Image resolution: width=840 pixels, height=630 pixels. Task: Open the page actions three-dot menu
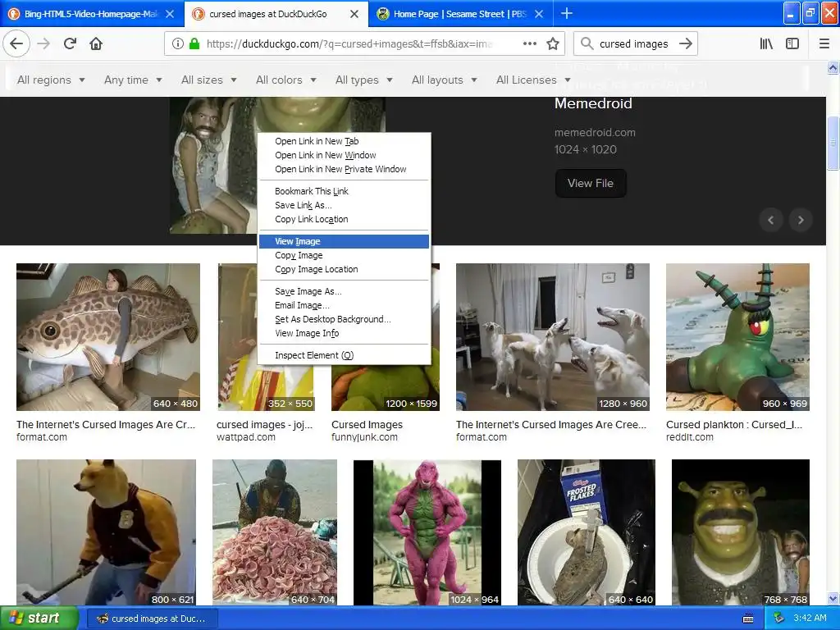pos(529,43)
